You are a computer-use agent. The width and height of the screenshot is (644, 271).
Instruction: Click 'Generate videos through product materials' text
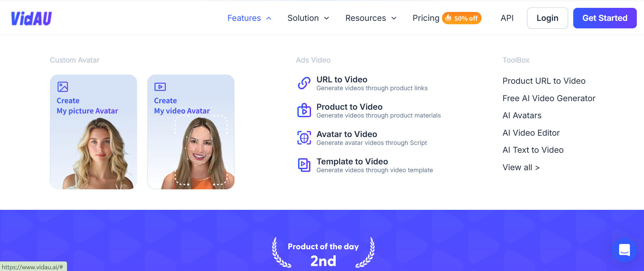378,116
